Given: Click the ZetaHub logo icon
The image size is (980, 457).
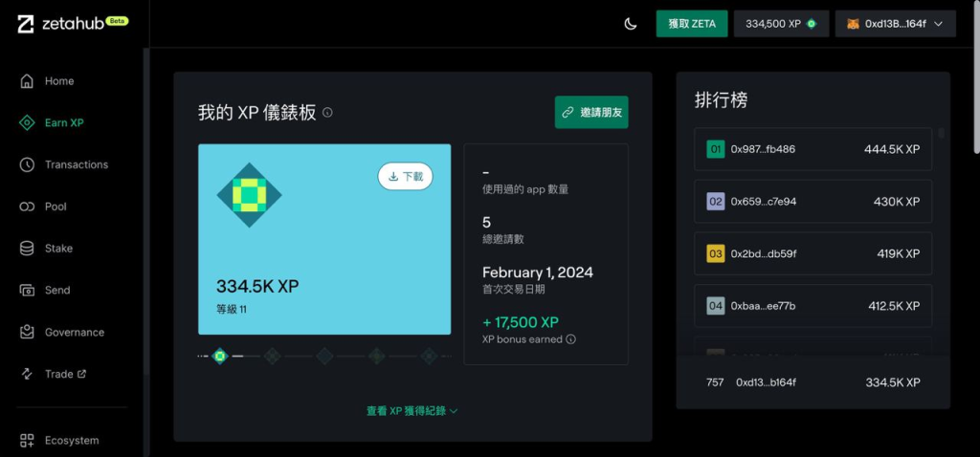Looking at the screenshot, I should pos(27,24).
